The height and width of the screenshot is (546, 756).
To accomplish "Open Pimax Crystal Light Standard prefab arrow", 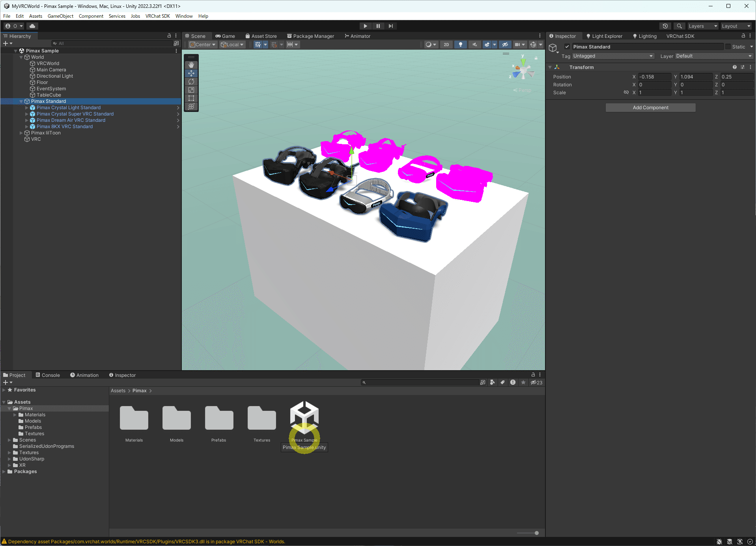I will 178,108.
